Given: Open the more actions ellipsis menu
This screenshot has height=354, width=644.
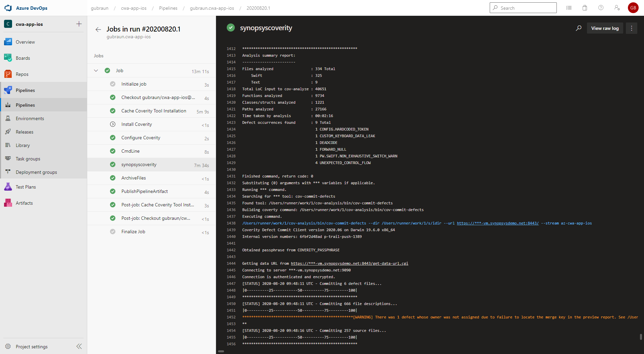Looking at the screenshot, I should point(631,28).
